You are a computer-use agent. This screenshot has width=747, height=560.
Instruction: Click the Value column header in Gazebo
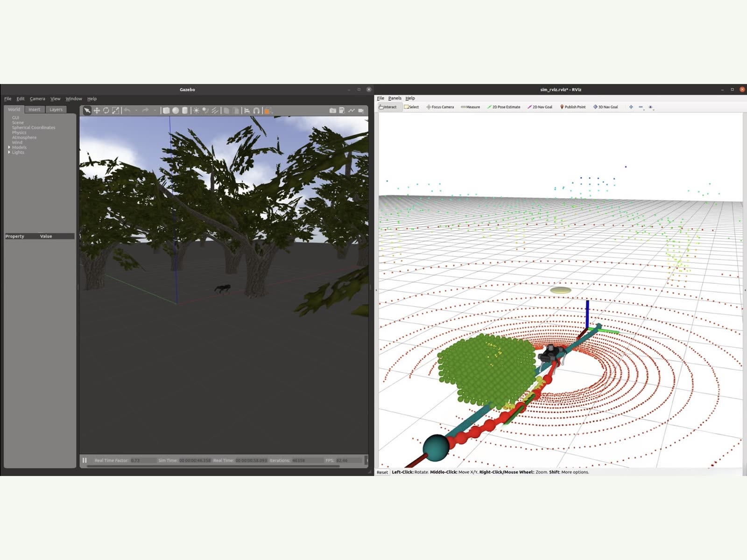point(46,236)
